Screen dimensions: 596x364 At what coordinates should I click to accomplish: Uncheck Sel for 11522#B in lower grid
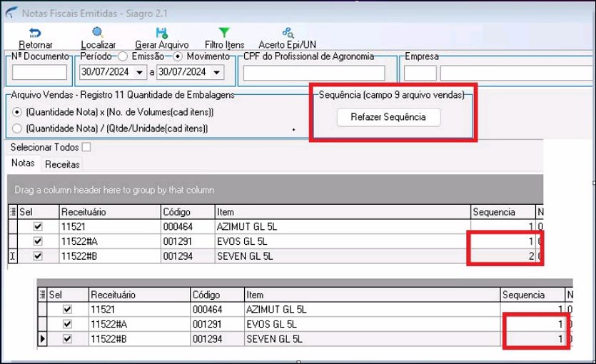67,338
